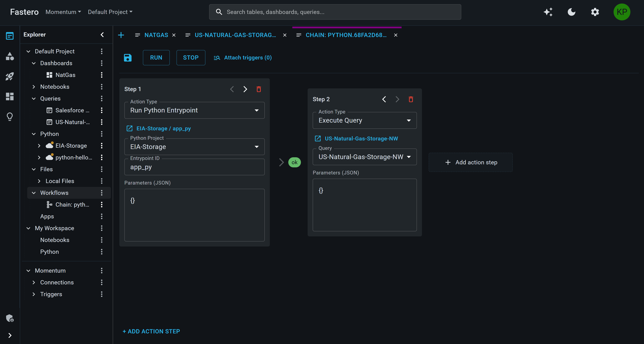
Task: Click the RUN button
Action: (156, 58)
